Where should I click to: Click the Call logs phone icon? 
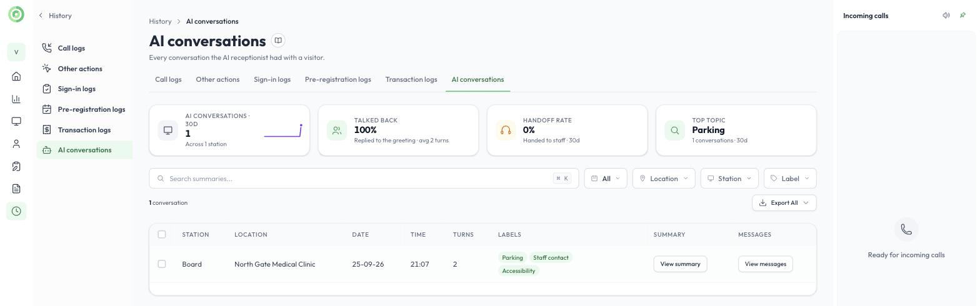47,48
